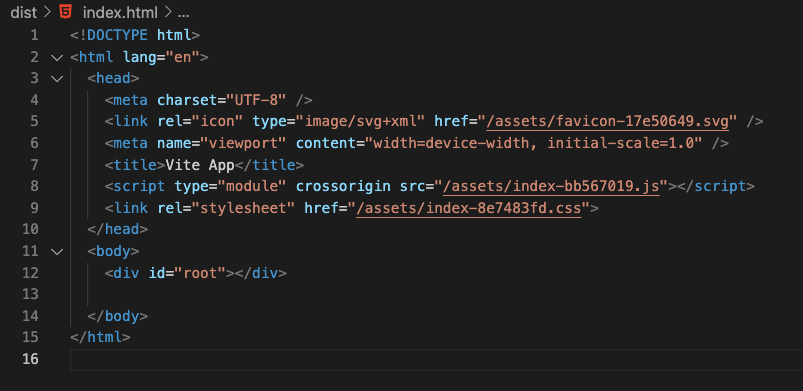Image resolution: width=803 pixels, height=391 pixels.
Task: Click the "width=device-width, initial-scale=1.0" content value
Action: 533,143
